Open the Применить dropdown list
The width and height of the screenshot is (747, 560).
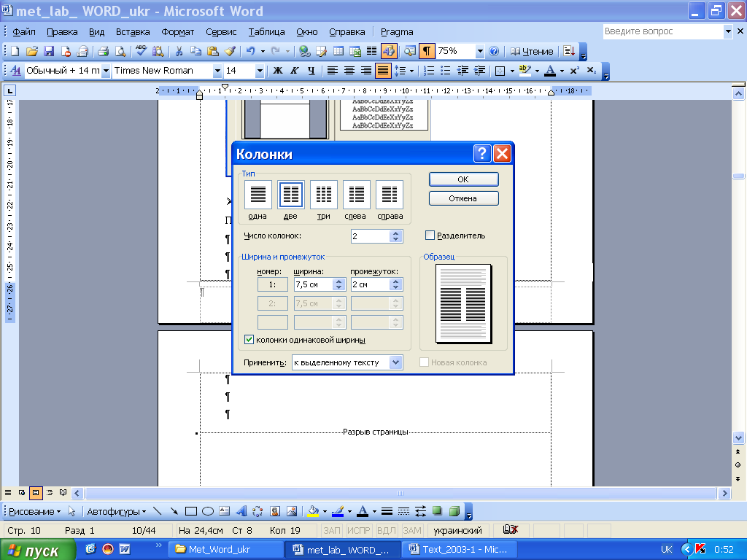(x=396, y=362)
